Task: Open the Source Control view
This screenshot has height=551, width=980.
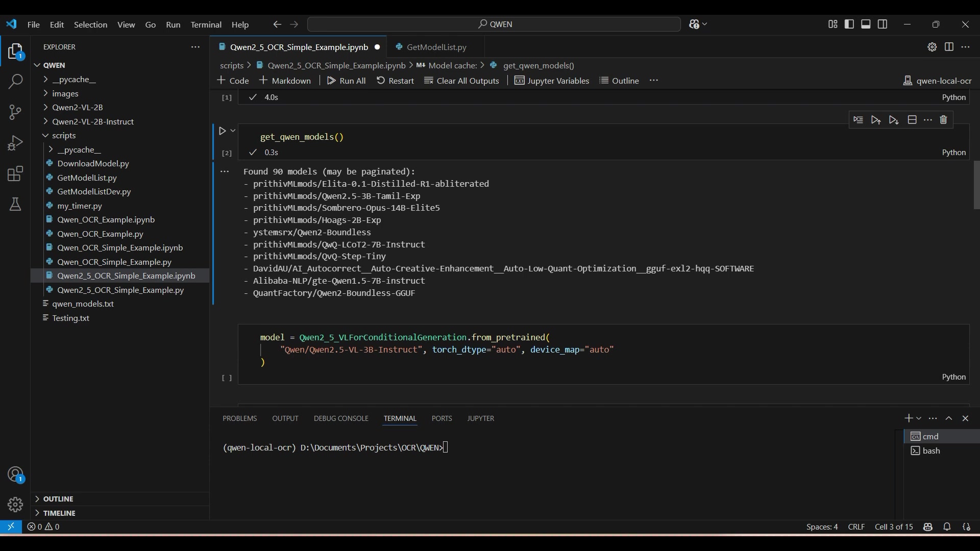Action: [x=15, y=112]
